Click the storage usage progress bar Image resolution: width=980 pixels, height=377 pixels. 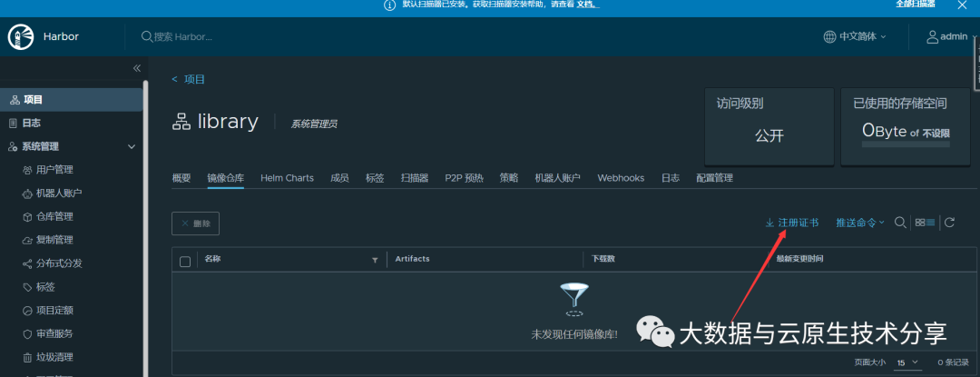pyautogui.click(x=906, y=144)
